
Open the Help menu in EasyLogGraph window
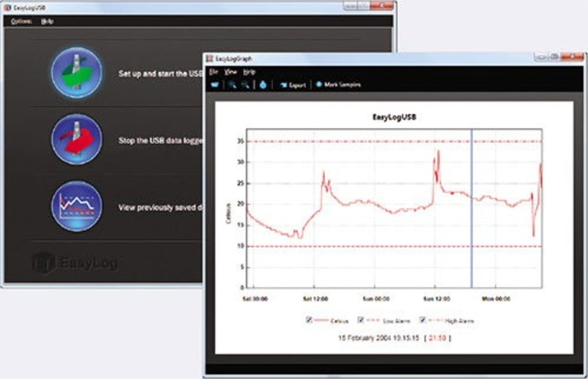[x=249, y=72]
